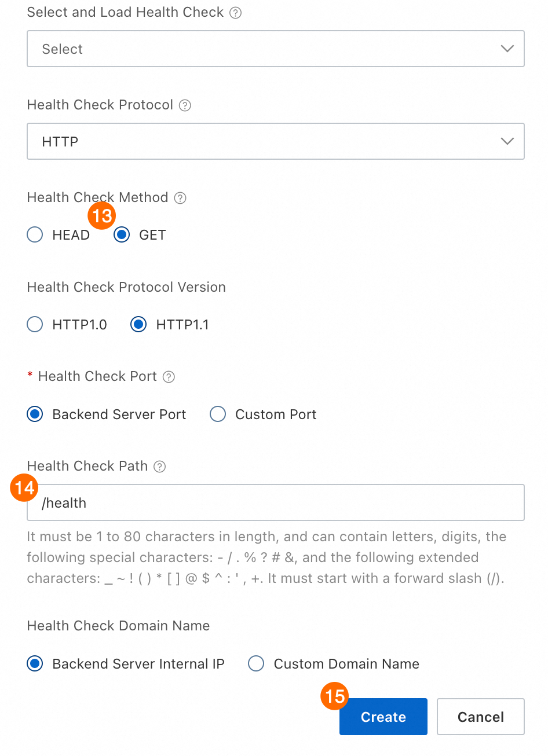The image size is (548, 756).
Task: Choose Custom Domain Name option
Action: tap(256, 663)
